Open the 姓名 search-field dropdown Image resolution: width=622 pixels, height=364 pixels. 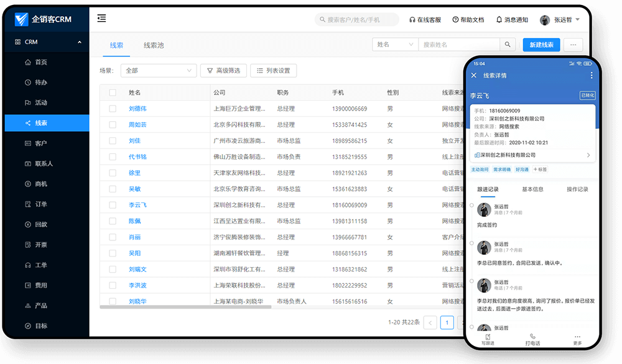coord(395,44)
